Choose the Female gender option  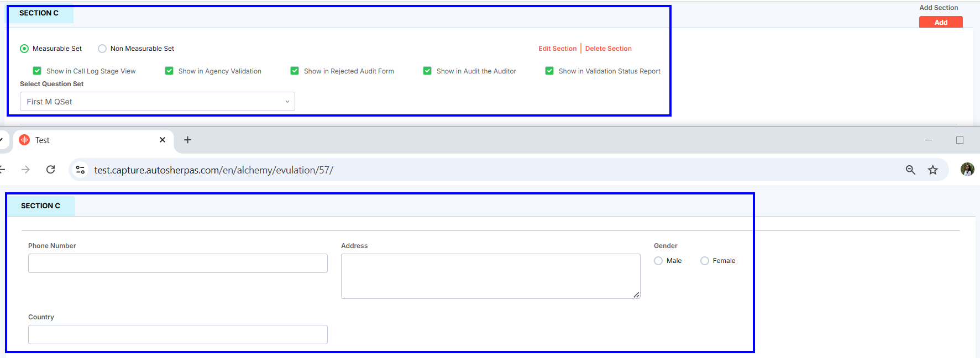(705, 261)
